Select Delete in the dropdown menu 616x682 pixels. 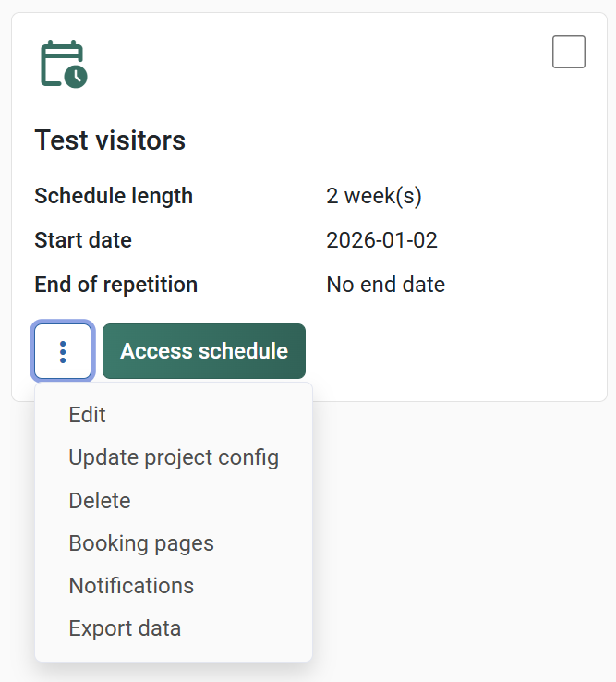100,501
